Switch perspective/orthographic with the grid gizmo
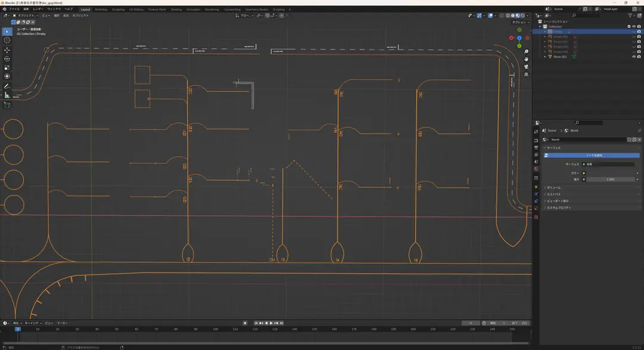The image size is (644, 350). coord(526,75)
